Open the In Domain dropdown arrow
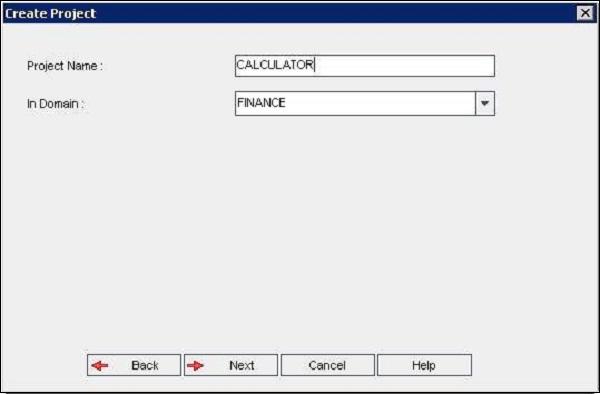Screen dimensions: 600x394 coord(485,103)
